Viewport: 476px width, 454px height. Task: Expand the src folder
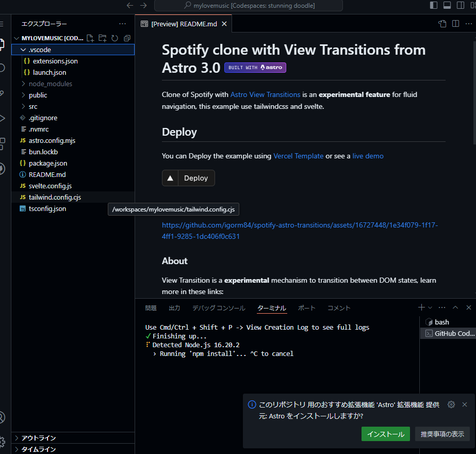[73, 107]
